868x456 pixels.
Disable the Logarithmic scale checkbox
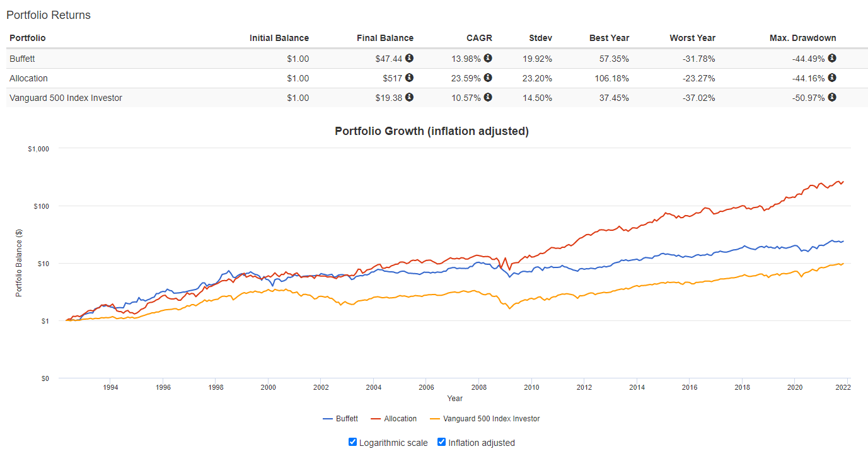(353, 442)
